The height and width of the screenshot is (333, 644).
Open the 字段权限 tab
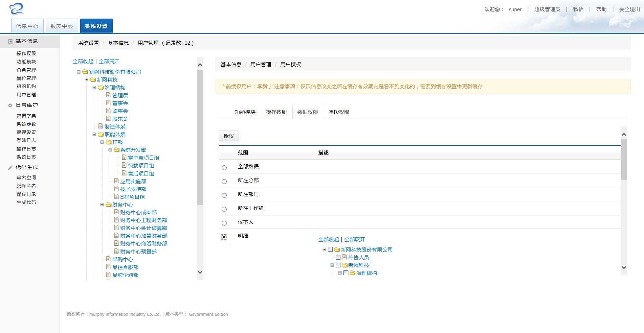[x=339, y=112]
